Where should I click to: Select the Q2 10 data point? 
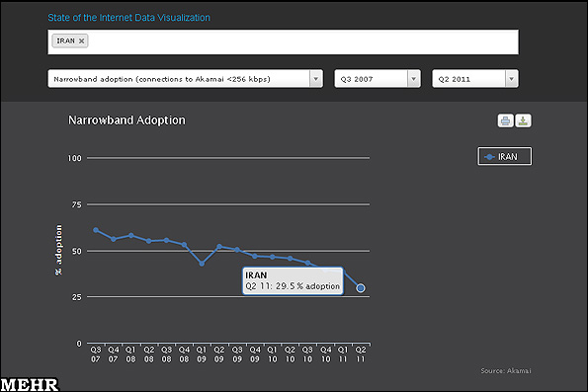pyautogui.click(x=290, y=259)
